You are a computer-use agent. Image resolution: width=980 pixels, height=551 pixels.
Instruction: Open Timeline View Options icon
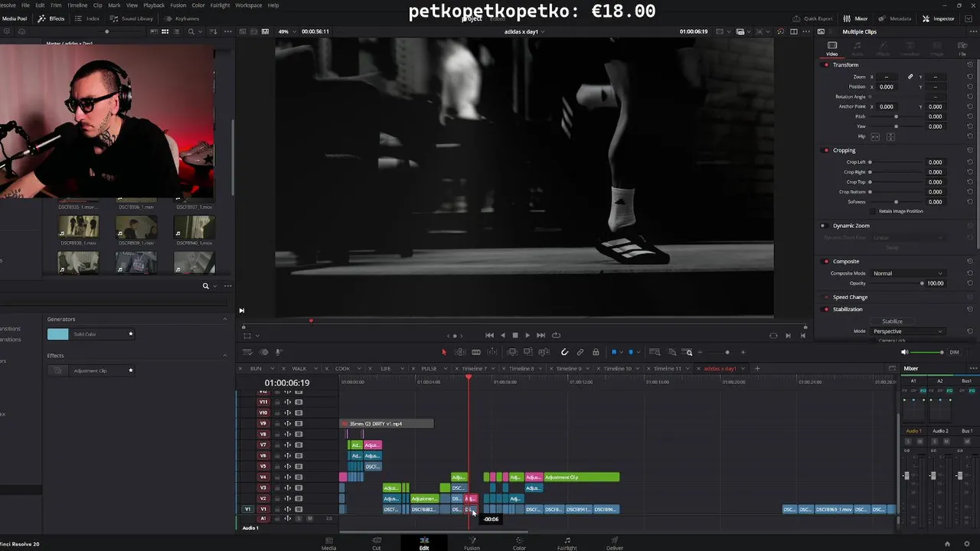[247, 352]
